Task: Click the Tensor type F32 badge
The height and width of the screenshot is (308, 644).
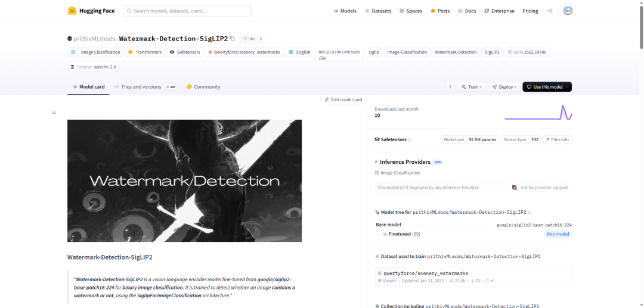Action: tap(521, 139)
